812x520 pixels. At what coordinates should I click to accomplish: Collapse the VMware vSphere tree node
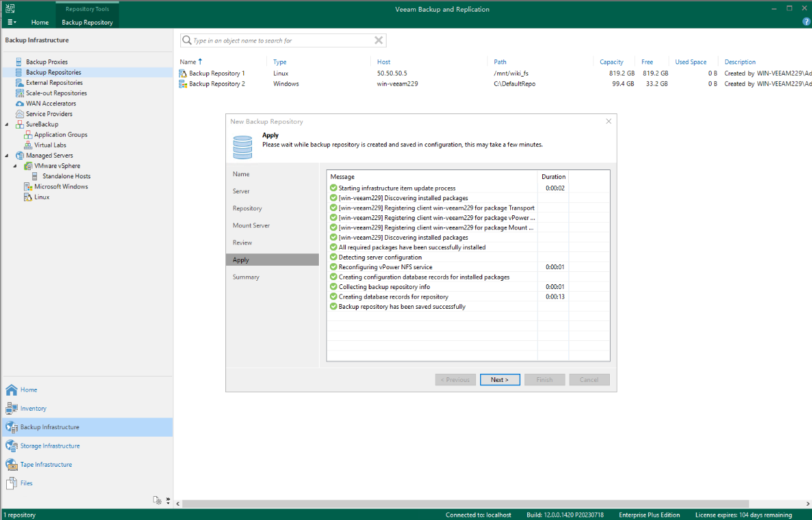15,166
